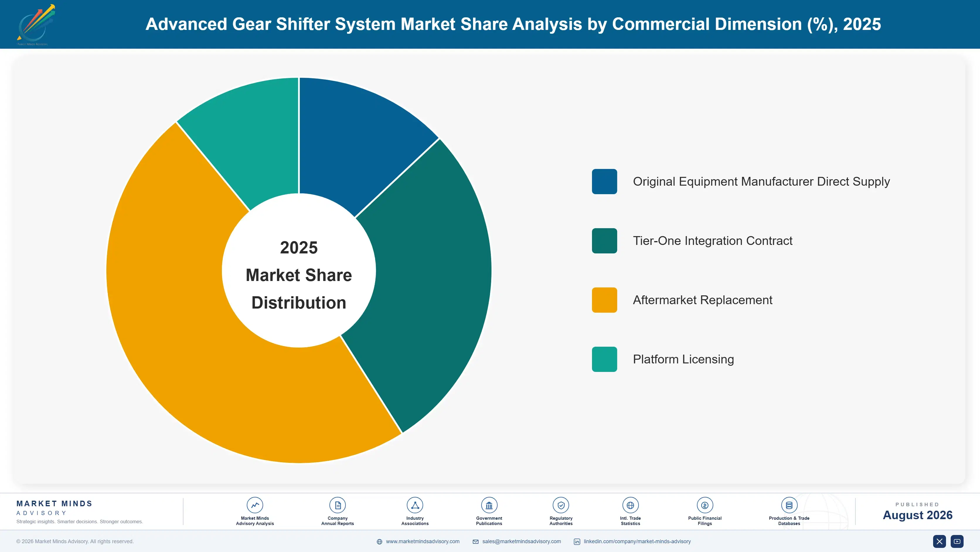Click the Production & Trade Databases icon

pos(789,505)
